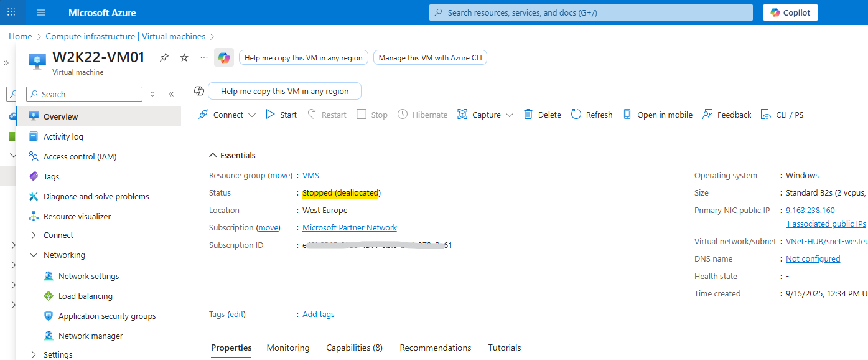
Task: Click the W2K22-VM01 virtual machine icon
Action: coord(37,60)
